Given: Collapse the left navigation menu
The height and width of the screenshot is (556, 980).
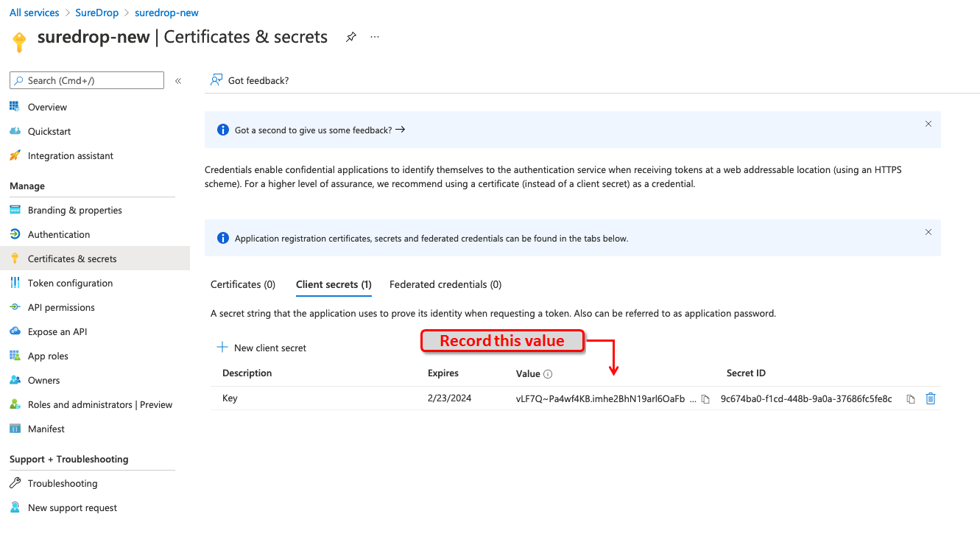Looking at the screenshot, I should pos(178,81).
